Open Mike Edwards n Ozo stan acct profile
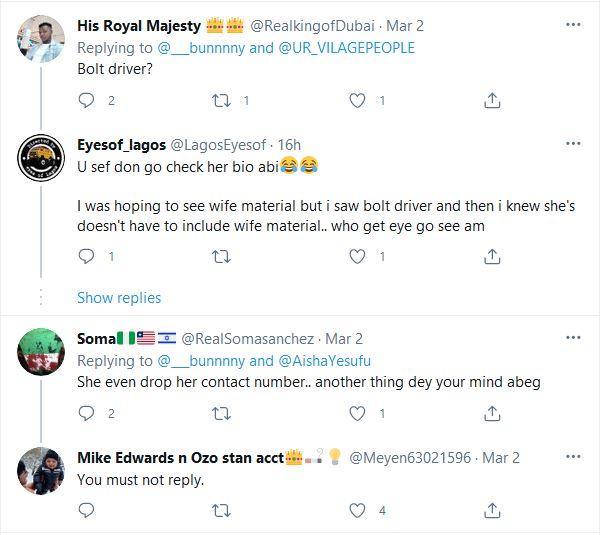Image resolution: width=601 pixels, height=535 pixels. pyautogui.click(x=180, y=458)
